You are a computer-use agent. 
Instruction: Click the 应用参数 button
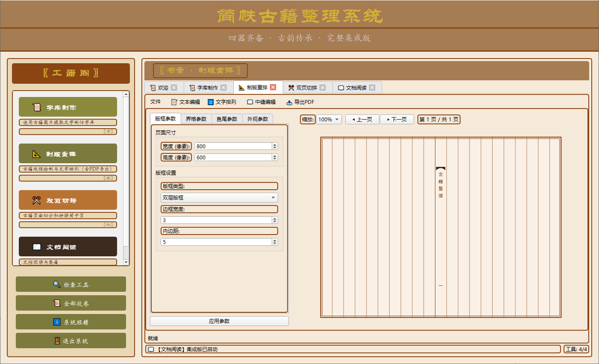(219, 321)
